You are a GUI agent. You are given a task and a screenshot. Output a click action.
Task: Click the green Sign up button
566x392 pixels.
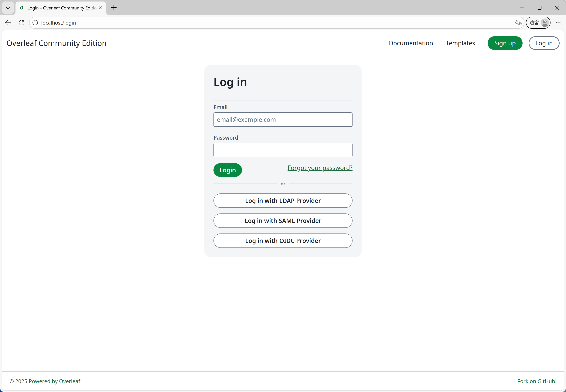tap(505, 43)
